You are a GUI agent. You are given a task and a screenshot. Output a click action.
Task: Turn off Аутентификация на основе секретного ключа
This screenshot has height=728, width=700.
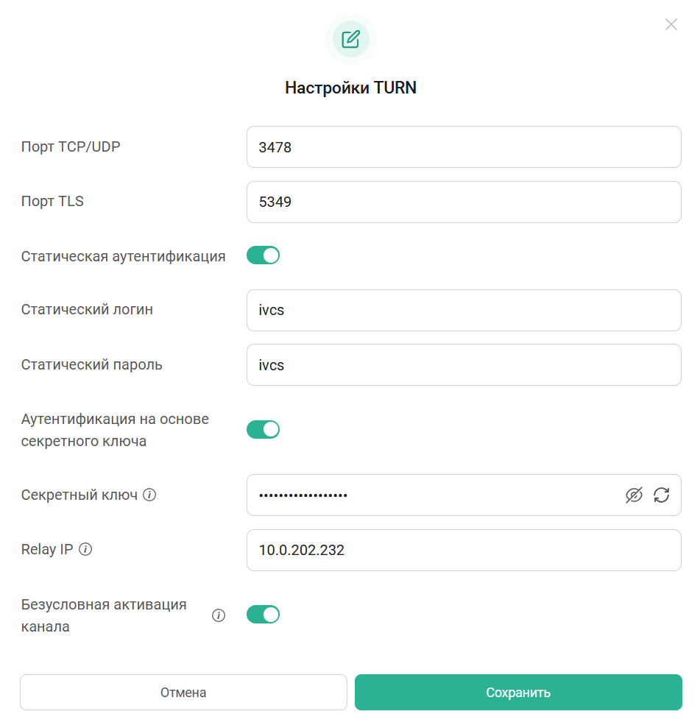pos(263,429)
